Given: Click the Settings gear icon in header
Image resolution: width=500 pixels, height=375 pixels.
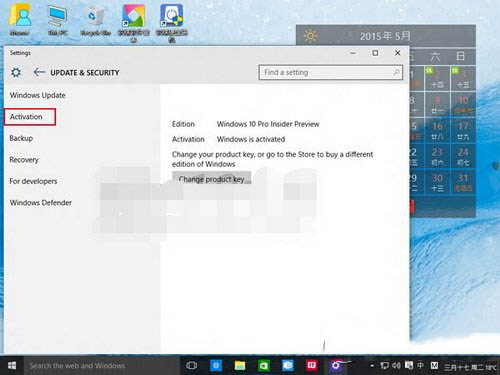Looking at the screenshot, I should [x=16, y=72].
